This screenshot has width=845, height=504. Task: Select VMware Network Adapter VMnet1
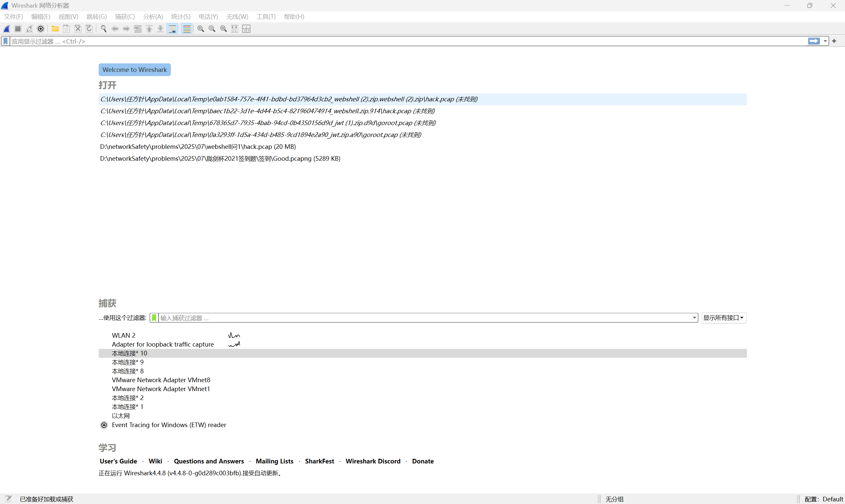click(x=423, y=389)
